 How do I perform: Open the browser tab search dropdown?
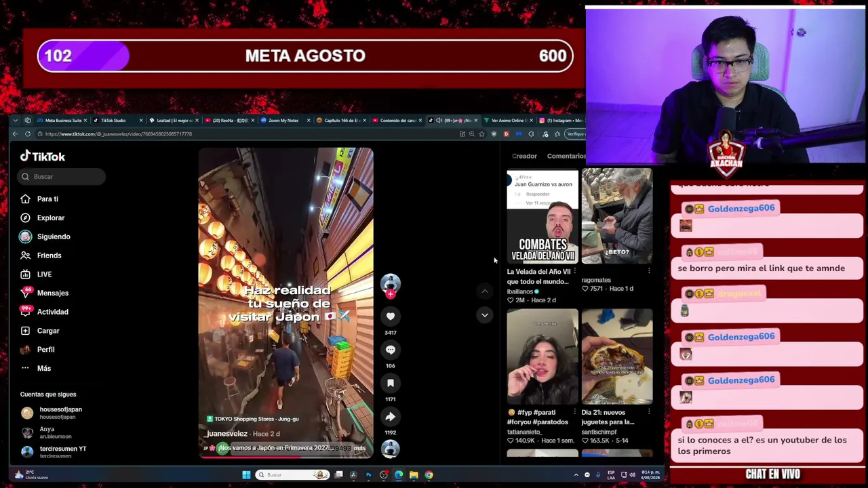(15, 121)
